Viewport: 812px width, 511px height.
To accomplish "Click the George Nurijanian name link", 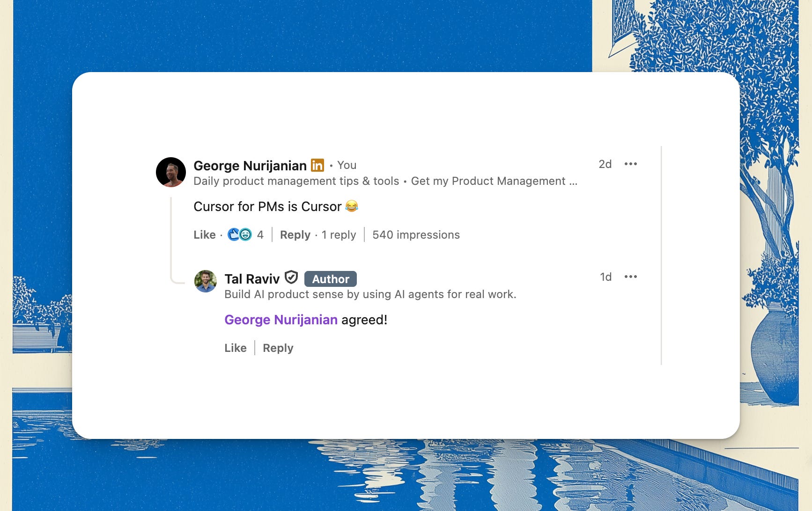I will 250,166.
